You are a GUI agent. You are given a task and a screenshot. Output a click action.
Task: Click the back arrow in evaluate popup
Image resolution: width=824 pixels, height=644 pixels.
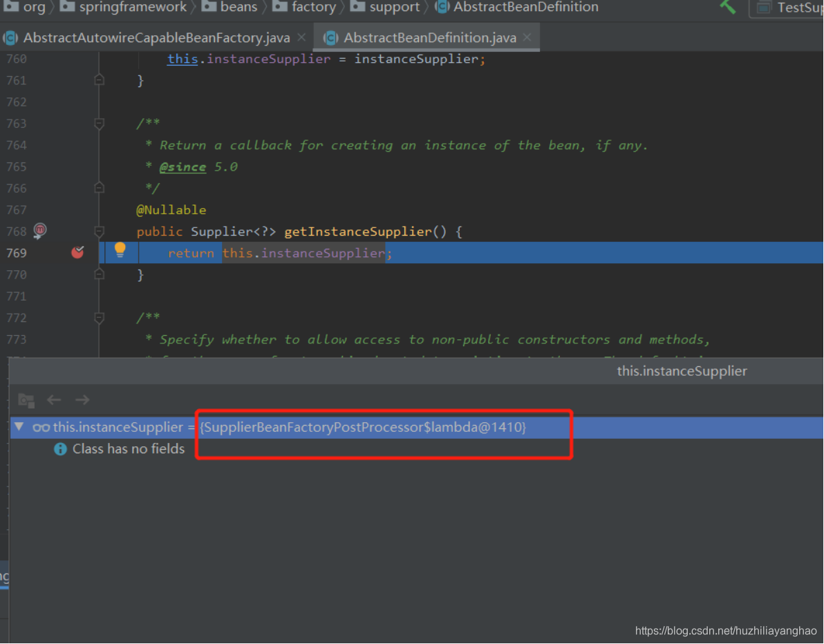tap(54, 400)
